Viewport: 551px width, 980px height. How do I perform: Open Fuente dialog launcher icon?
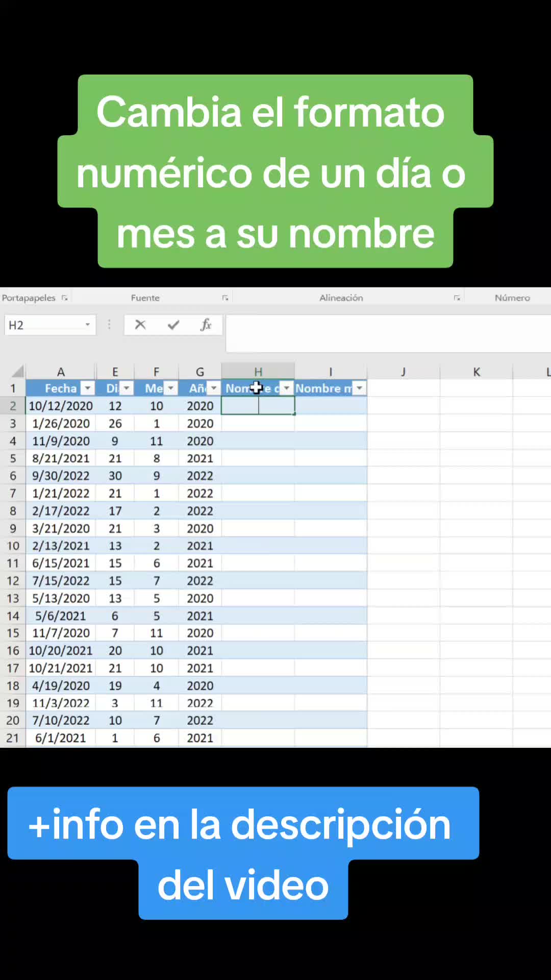pos(225,298)
